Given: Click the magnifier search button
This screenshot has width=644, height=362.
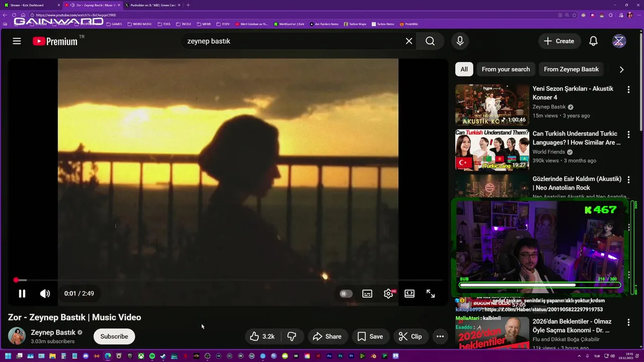Looking at the screenshot, I should [x=430, y=41].
